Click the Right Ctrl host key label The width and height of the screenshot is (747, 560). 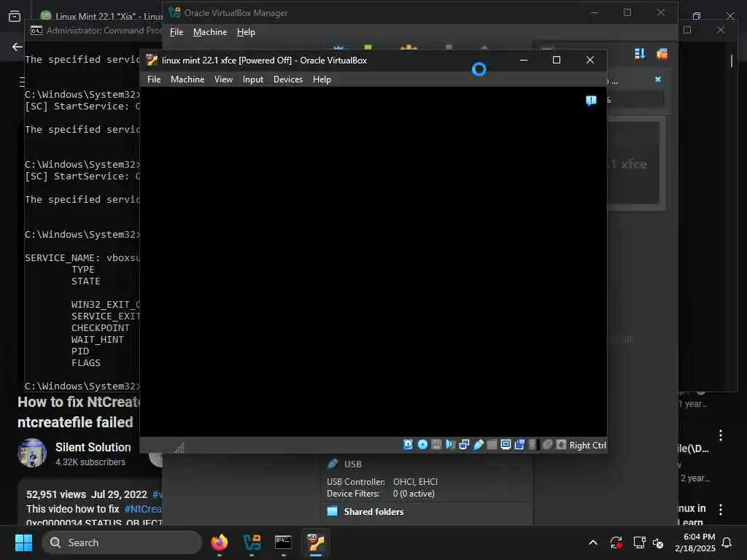point(587,446)
